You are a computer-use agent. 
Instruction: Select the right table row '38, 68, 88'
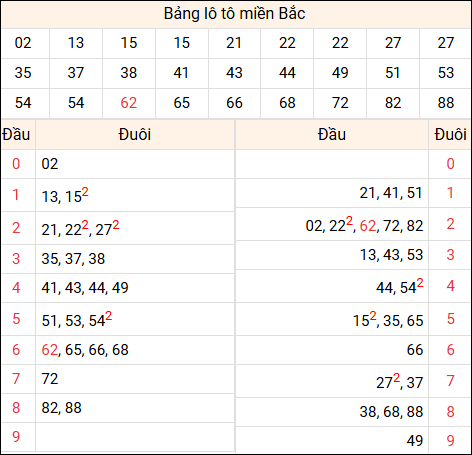click(332, 412)
